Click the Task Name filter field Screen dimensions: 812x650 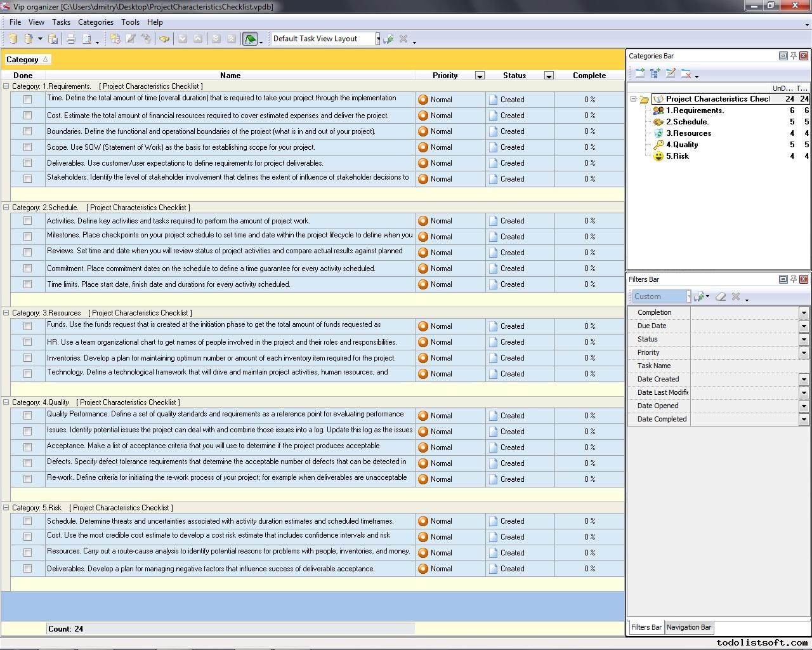(749, 366)
